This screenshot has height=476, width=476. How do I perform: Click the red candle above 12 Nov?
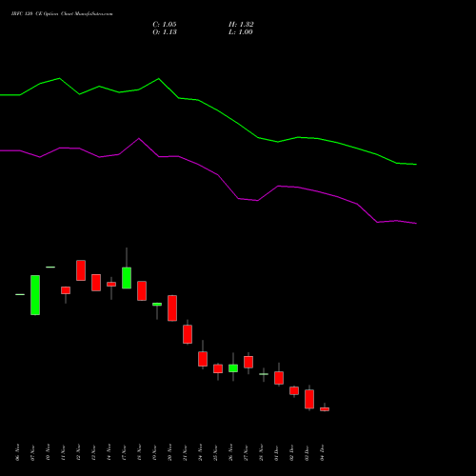(x=81, y=270)
